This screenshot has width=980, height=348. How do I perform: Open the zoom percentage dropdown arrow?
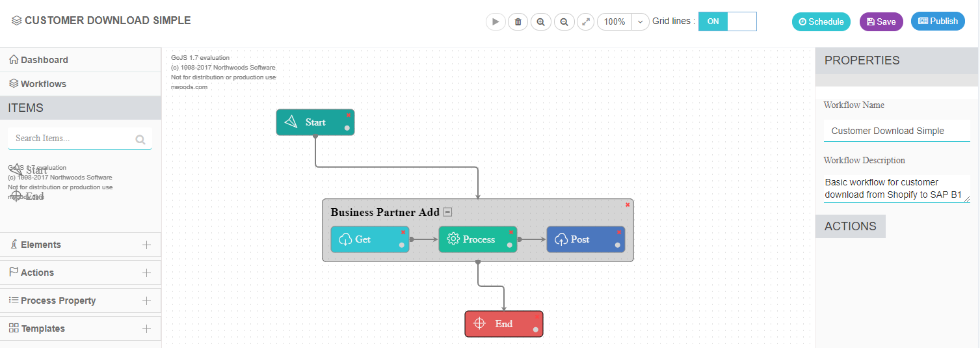click(640, 21)
